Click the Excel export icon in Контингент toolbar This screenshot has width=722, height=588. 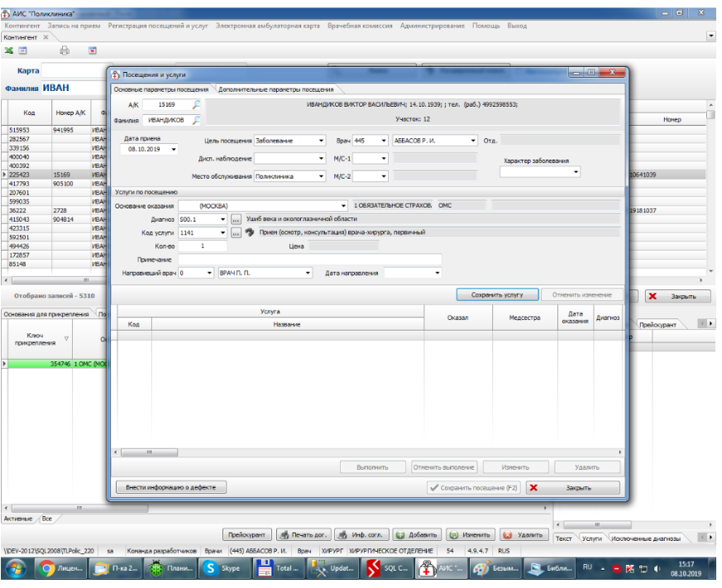coord(9,50)
